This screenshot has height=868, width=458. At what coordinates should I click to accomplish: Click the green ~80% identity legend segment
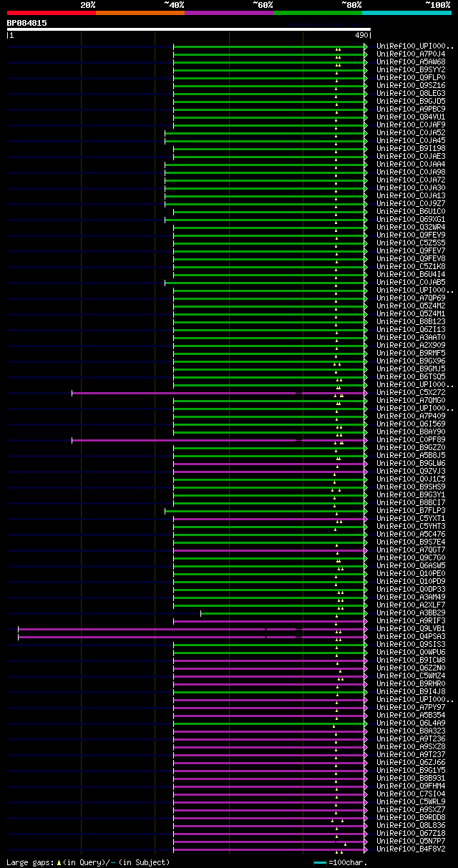(317, 13)
